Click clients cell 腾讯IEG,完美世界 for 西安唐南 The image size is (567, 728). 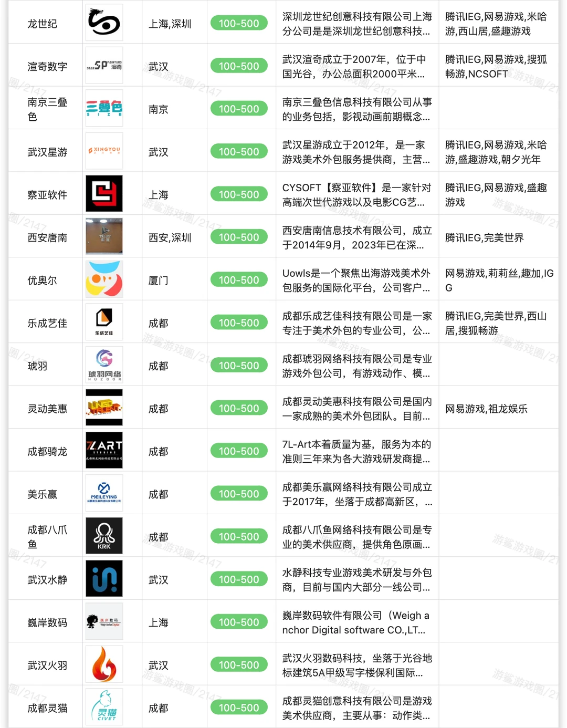(x=484, y=238)
